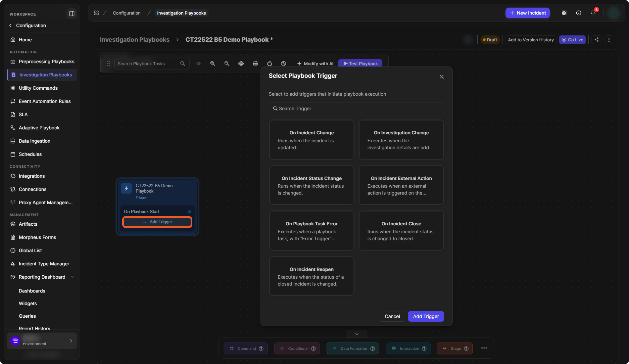Click fit to screen icon

[241, 64]
